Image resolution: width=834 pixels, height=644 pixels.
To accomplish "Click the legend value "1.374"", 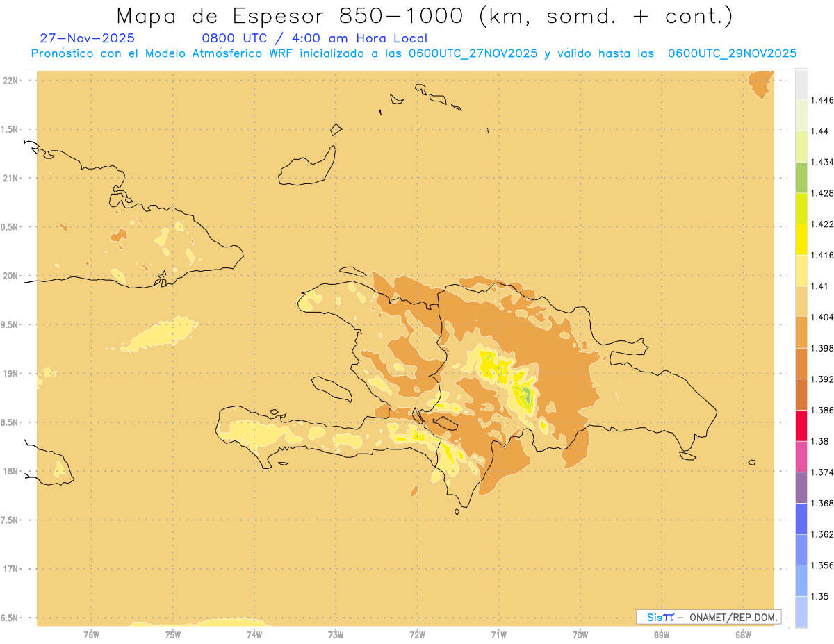I will pyautogui.click(x=822, y=472).
